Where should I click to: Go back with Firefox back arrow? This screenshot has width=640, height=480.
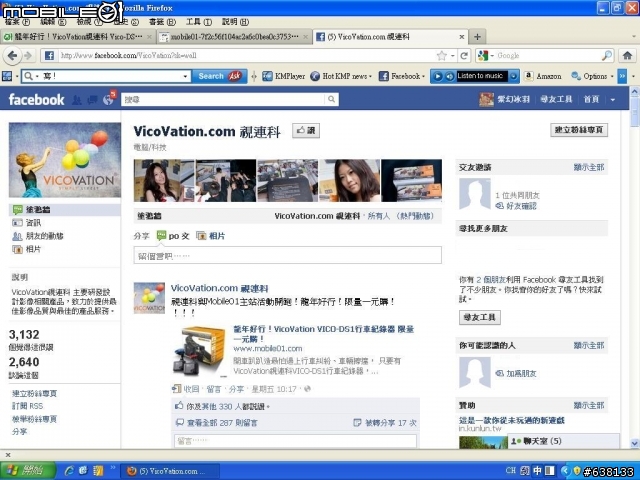tap(12, 56)
